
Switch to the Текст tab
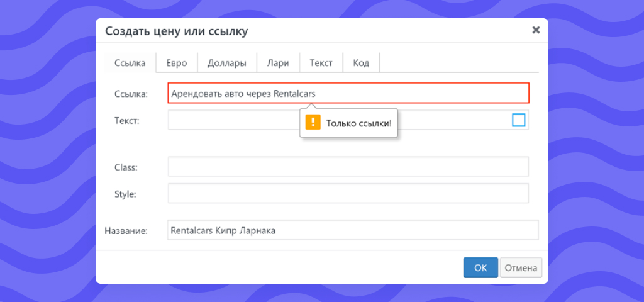click(321, 63)
